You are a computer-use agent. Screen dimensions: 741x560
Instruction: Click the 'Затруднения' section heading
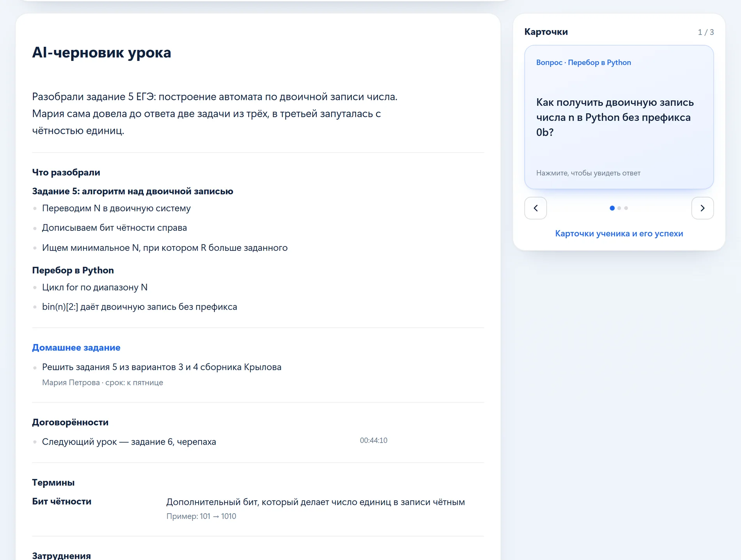(61, 556)
